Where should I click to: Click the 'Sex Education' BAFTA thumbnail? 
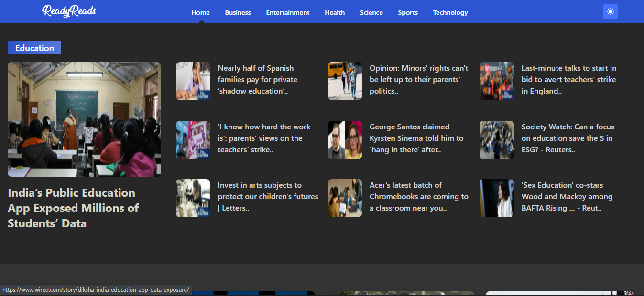[497, 198]
